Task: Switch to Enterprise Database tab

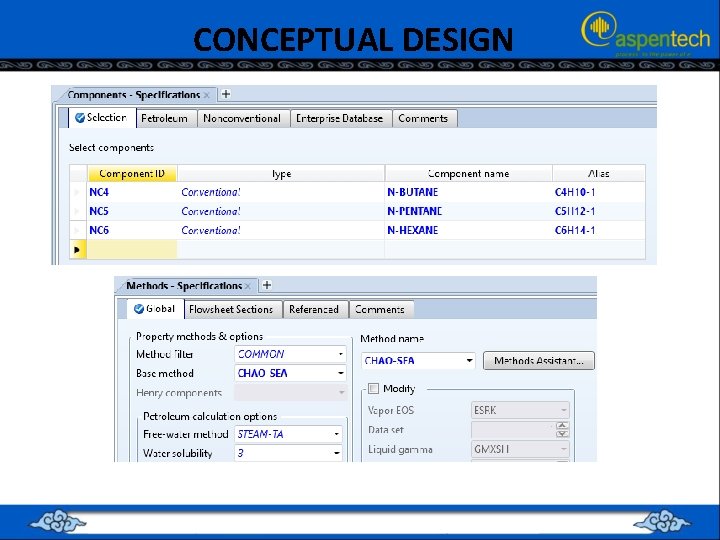Action: (339, 118)
